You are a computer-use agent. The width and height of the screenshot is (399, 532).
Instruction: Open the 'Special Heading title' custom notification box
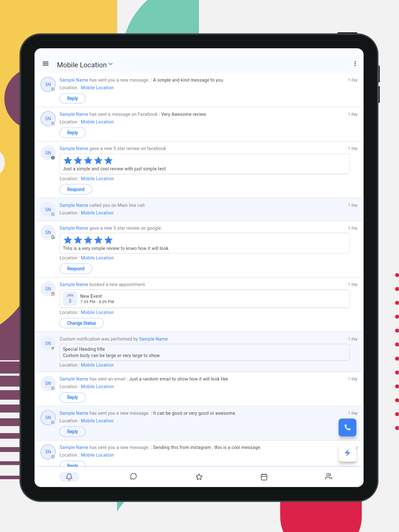click(205, 352)
